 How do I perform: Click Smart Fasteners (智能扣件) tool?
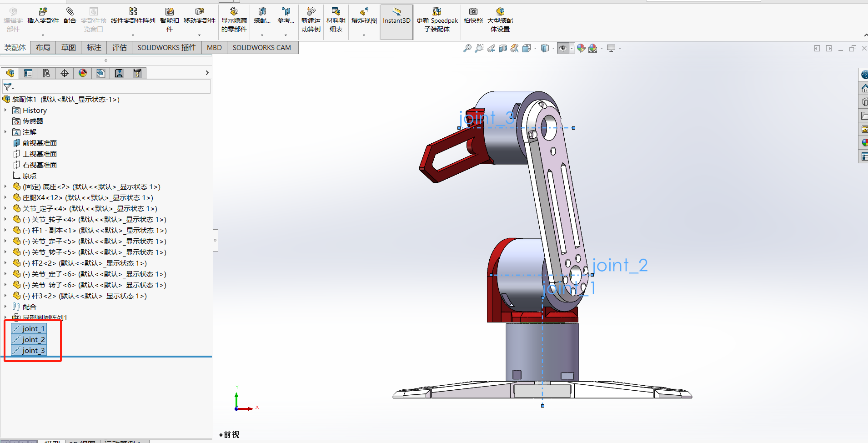point(170,20)
